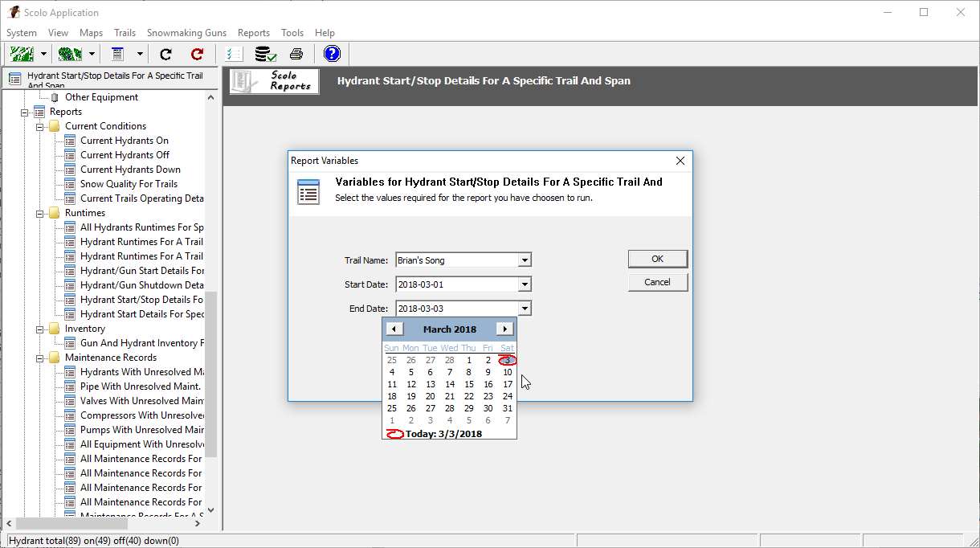Viewport: 980px width, 548px height.
Task: Click the blue help question mark icon
Action: tap(332, 54)
